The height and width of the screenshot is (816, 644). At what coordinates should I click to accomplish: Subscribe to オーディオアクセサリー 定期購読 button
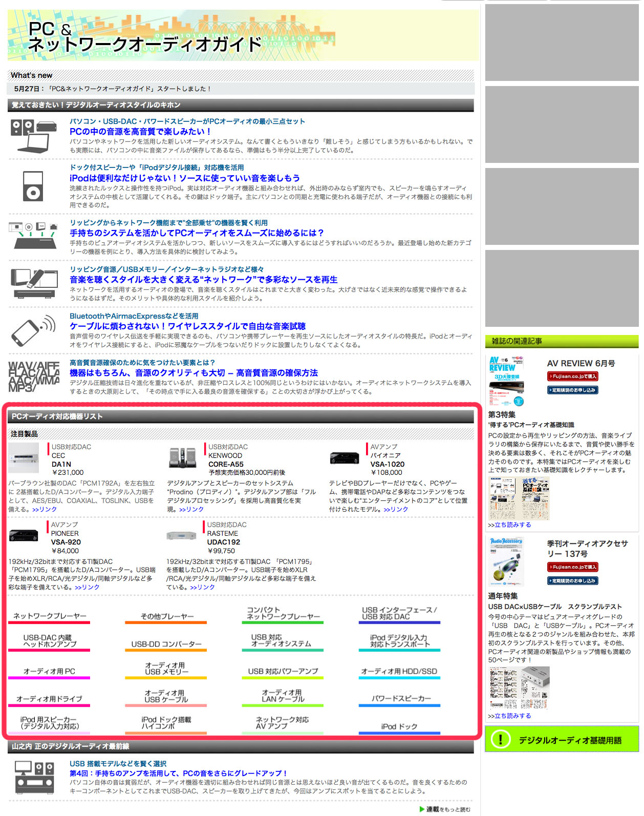tap(573, 581)
